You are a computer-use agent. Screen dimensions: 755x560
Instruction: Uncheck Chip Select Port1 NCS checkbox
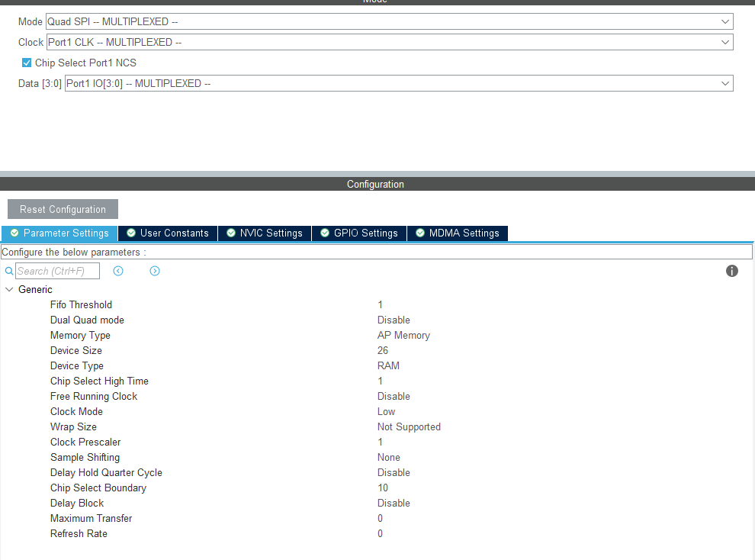point(27,63)
